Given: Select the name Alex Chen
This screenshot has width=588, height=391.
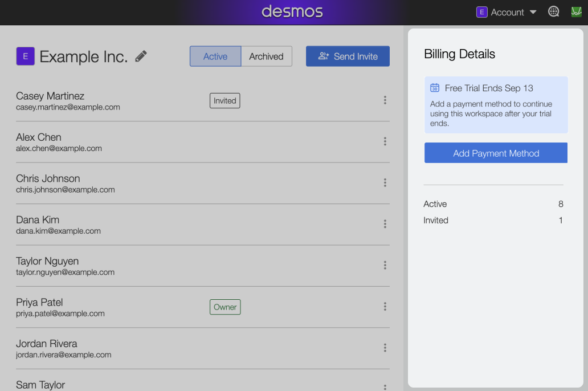Looking at the screenshot, I should [39, 137].
